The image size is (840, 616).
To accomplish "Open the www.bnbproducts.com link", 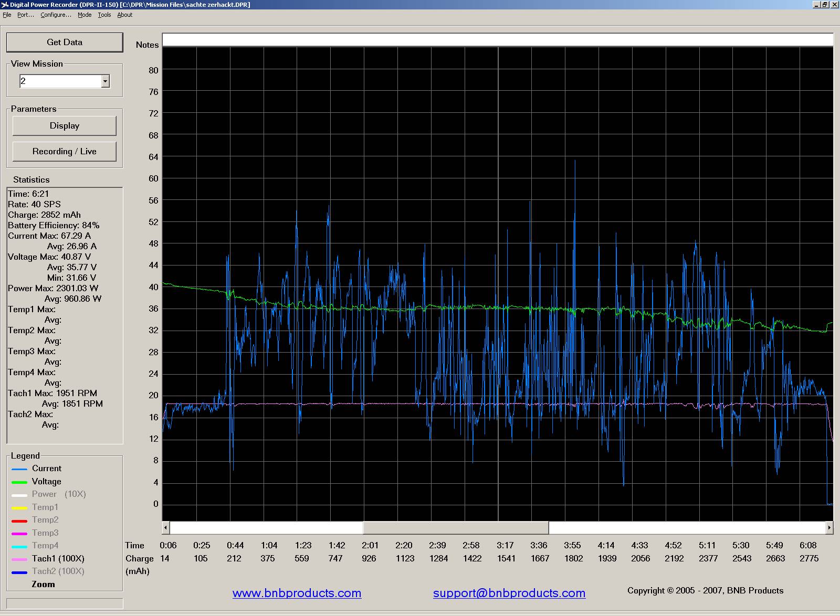I will pyautogui.click(x=297, y=593).
